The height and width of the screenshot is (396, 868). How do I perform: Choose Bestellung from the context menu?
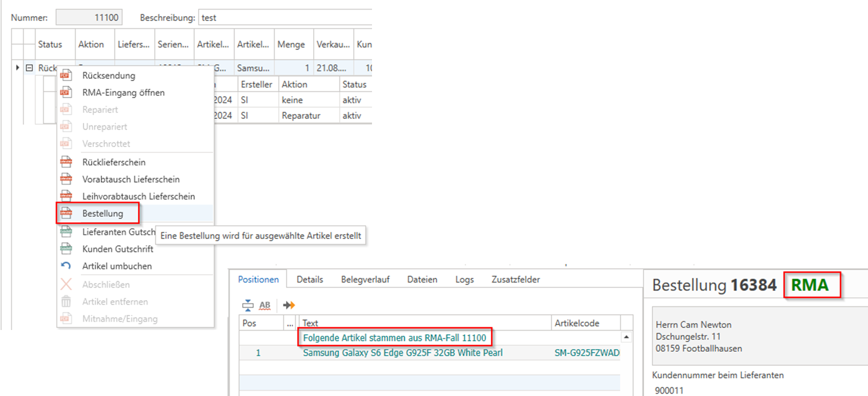click(x=103, y=214)
